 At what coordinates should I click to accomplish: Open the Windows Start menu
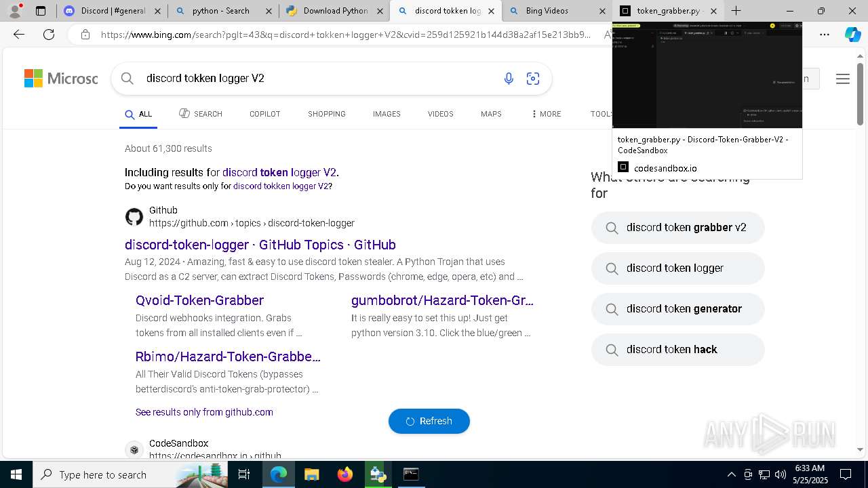coord(16,474)
